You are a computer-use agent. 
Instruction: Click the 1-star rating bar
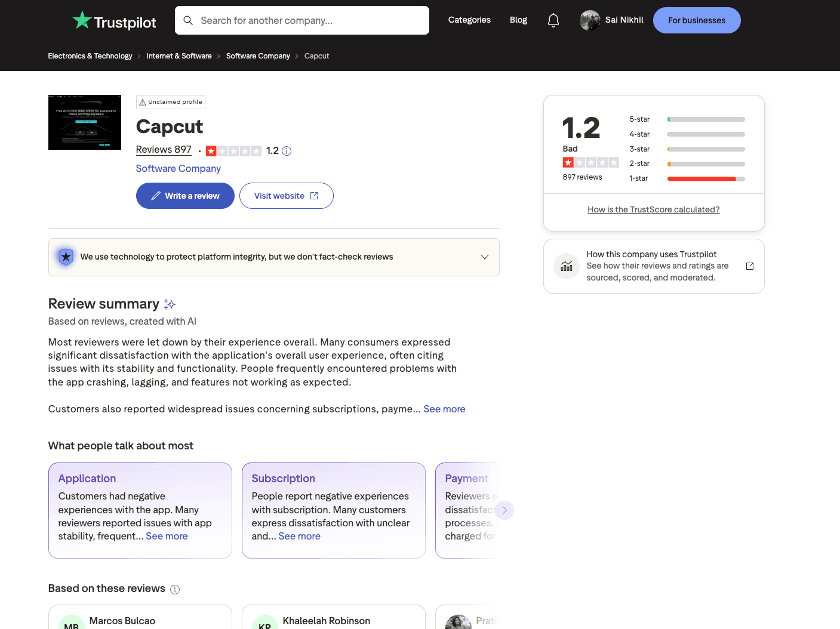706,178
